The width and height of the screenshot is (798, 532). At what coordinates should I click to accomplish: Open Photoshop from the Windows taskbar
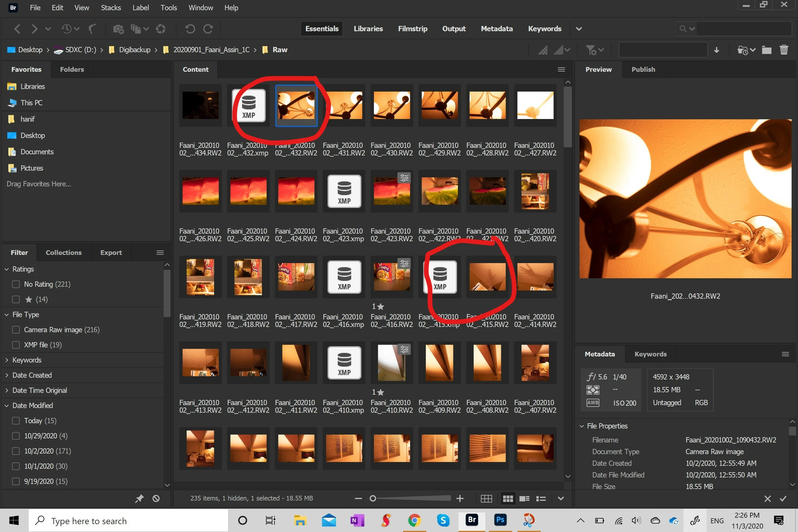[501, 520]
